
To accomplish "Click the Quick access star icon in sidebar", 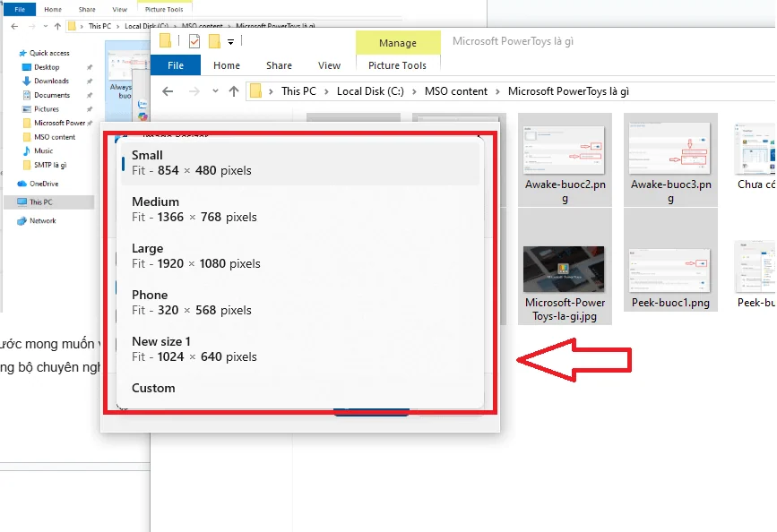I will point(22,53).
